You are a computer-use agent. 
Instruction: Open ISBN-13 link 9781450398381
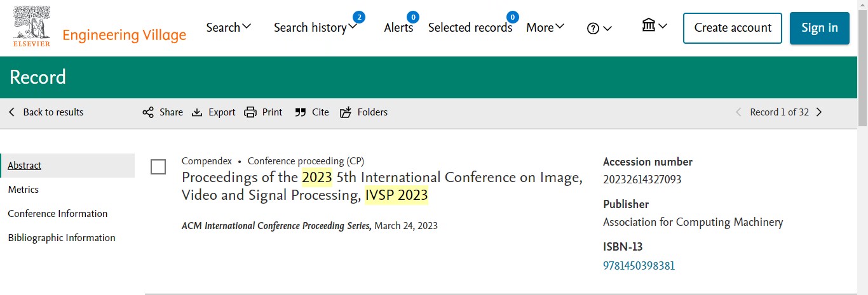point(639,266)
